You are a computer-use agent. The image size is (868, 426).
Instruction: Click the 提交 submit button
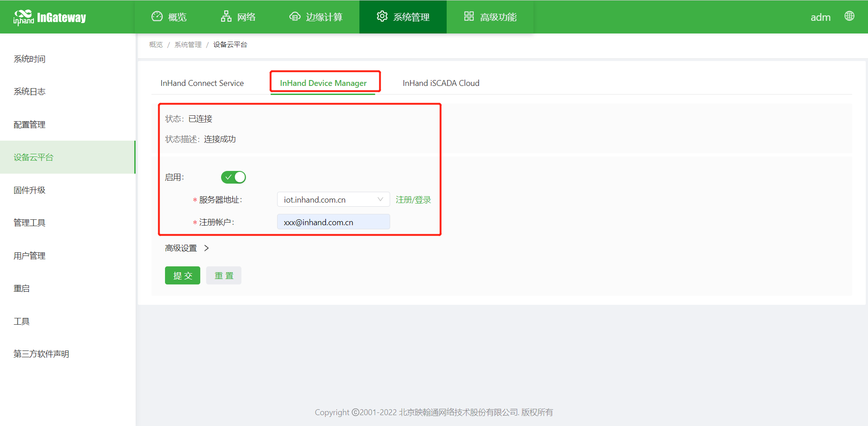pyautogui.click(x=183, y=275)
